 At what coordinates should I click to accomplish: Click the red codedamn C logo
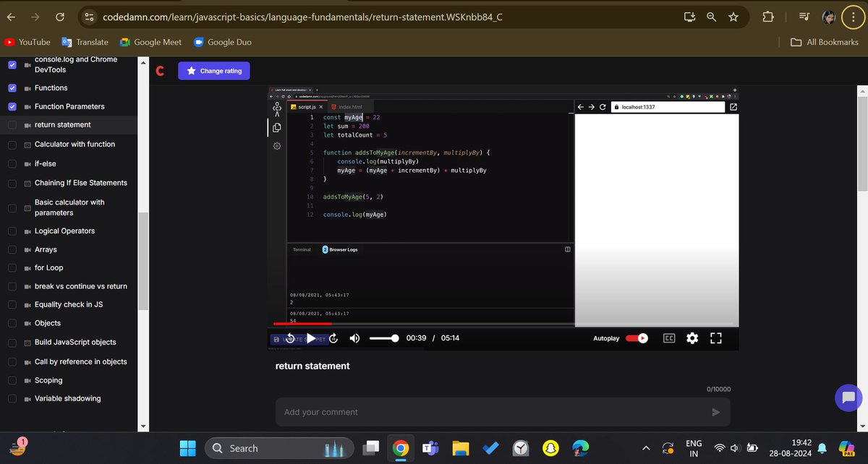click(161, 71)
